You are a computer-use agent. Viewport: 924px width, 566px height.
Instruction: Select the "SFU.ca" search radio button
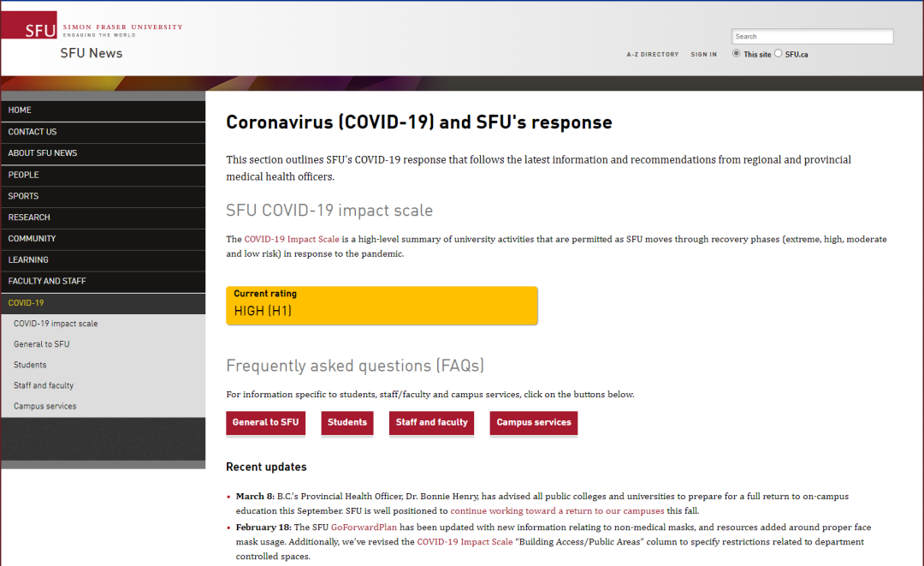click(778, 53)
